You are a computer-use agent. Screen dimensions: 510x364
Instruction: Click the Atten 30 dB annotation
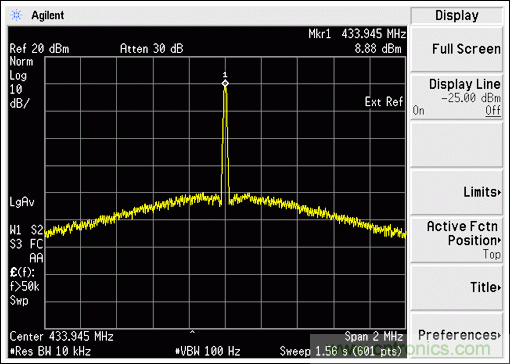(152, 49)
